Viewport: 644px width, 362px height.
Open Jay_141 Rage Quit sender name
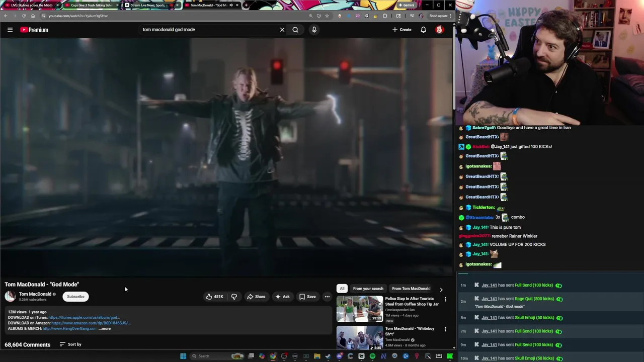[489, 299]
